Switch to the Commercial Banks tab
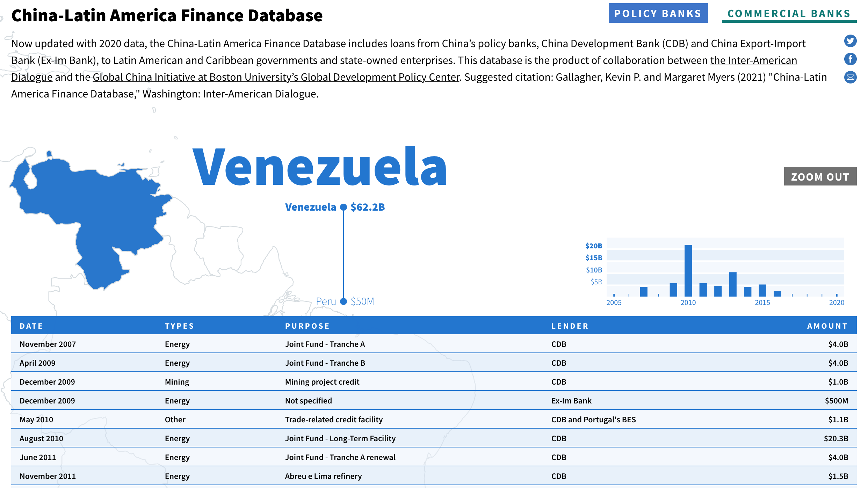 click(789, 13)
